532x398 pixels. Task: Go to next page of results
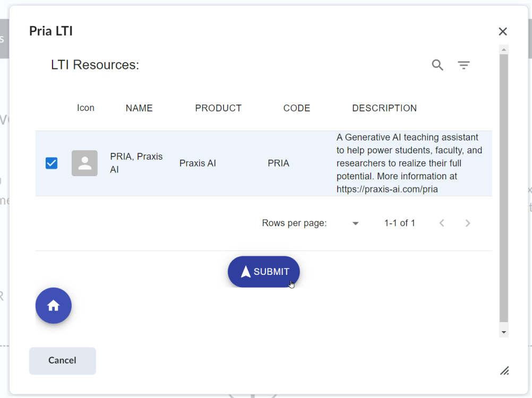pyautogui.click(x=468, y=223)
